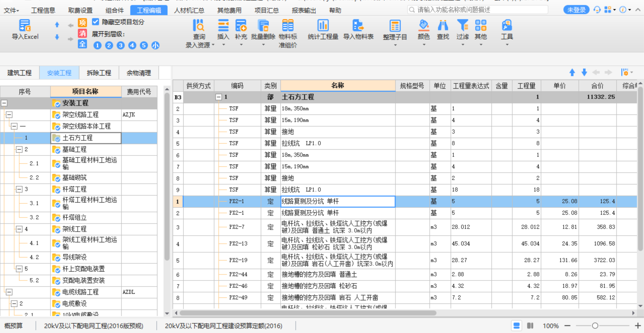This screenshot has height=333, width=644.
Task: Open the 工程信息 menu
Action: (x=43, y=10)
